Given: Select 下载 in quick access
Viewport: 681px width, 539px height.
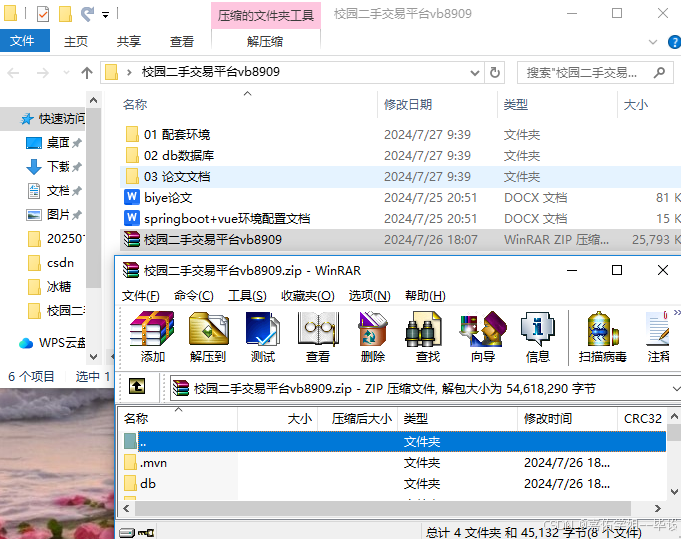Looking at the screenshot, I should 52,166.
